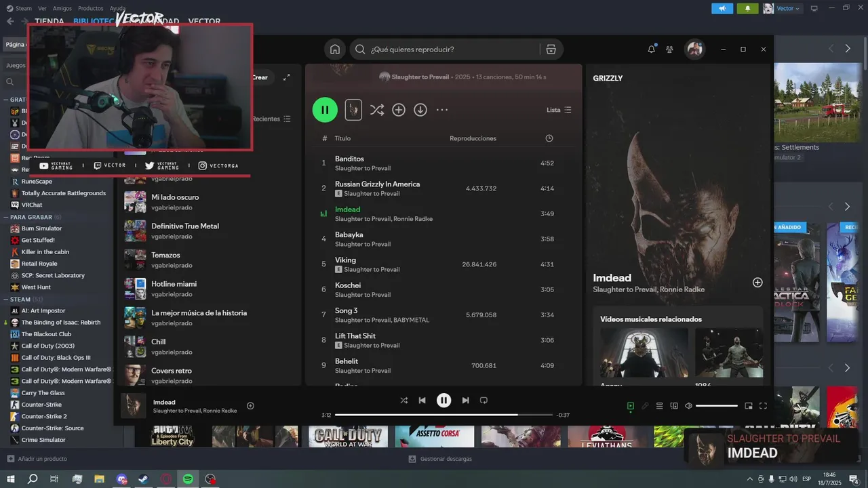Open the playback queue icon

pos(659,406)
